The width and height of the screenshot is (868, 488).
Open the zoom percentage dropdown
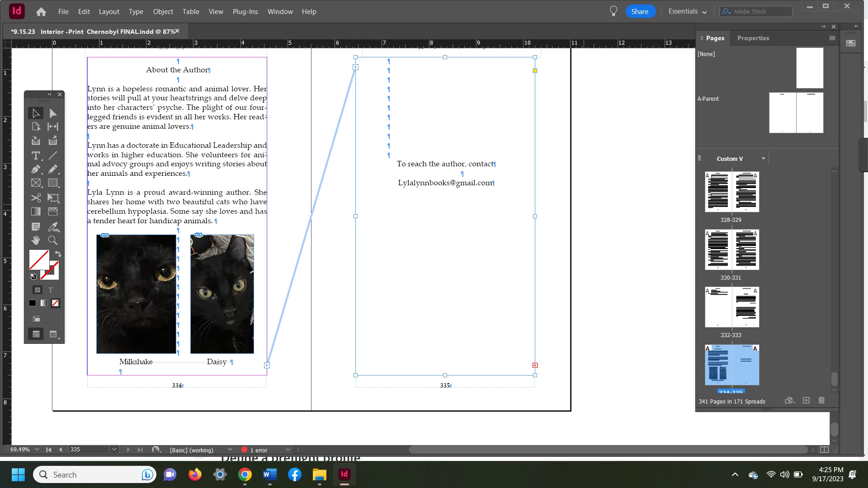[37, 450]
